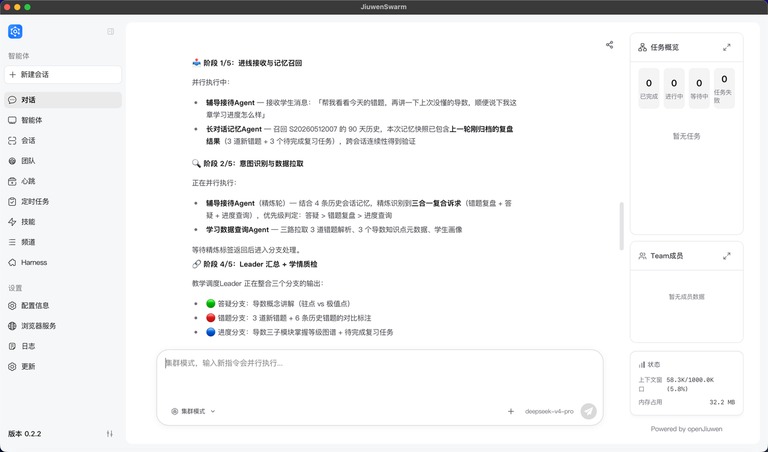Viewport: 768px width, 452px height.
Task: Click the icon next to Harness
Action: tap(12, 262)
